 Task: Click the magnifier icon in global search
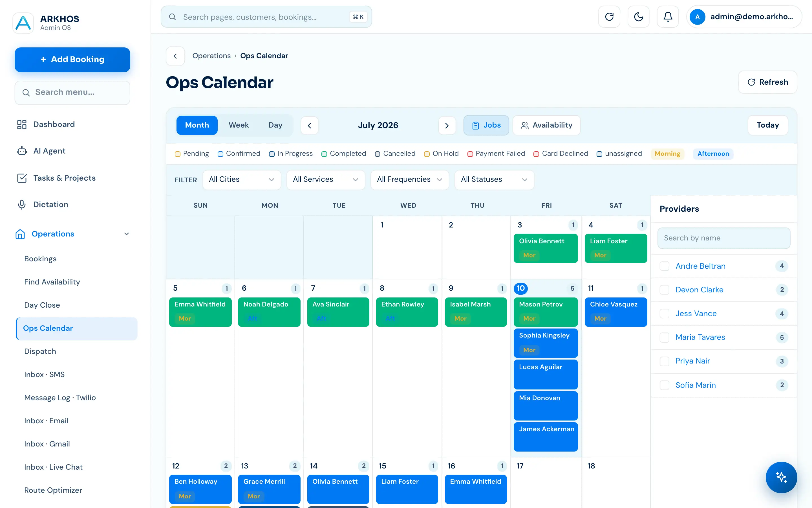[173, 17]
